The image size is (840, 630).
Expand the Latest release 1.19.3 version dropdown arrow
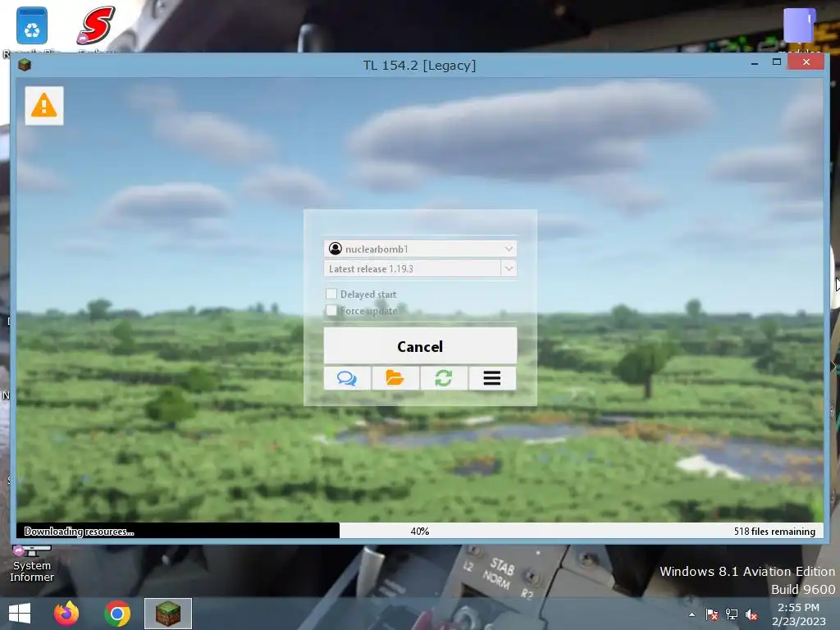(x=509, y=268)
